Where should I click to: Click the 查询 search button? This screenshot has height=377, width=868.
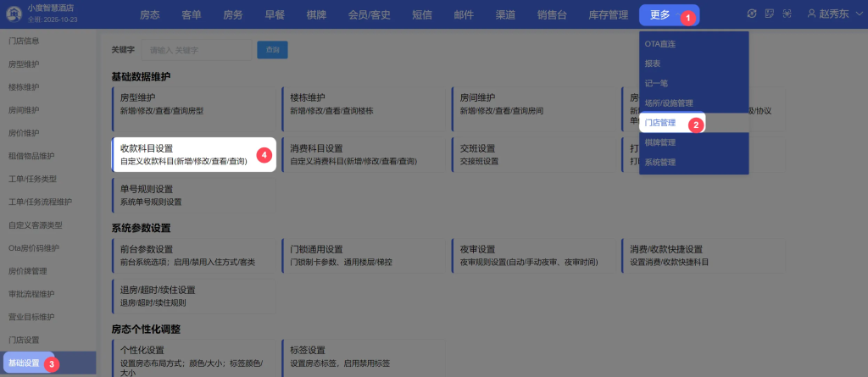tap(273, 50)
